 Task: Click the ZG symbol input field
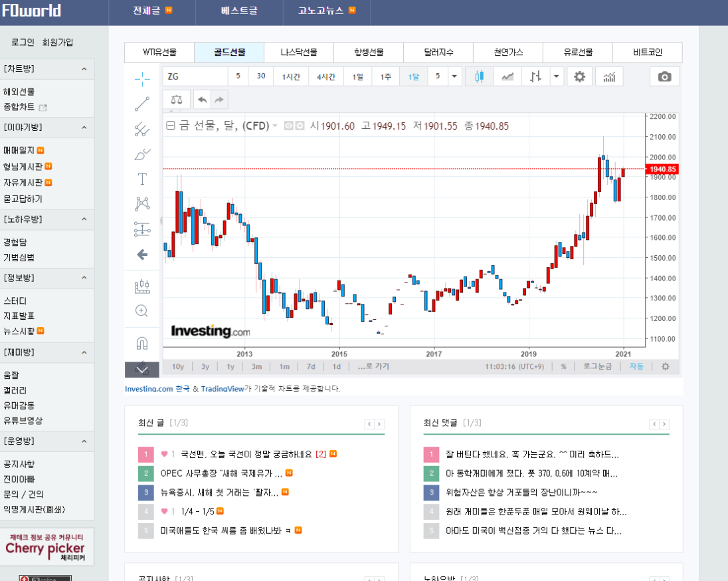click(195, 76)
